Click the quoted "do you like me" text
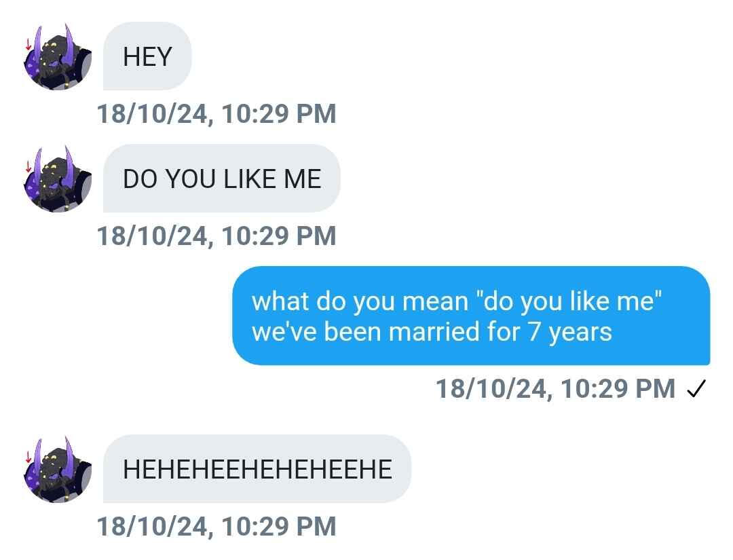 tap(570, 301)
